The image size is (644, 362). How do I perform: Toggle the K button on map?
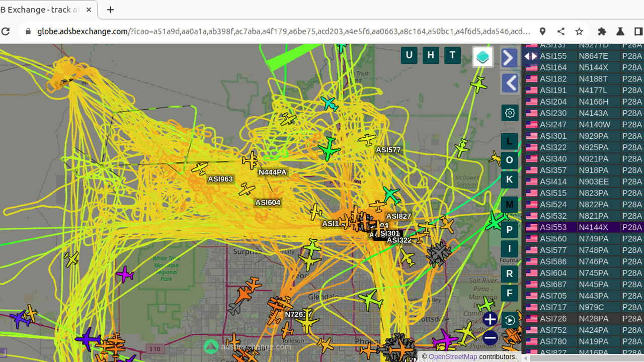pyautogui.click(x=509, y=179)
